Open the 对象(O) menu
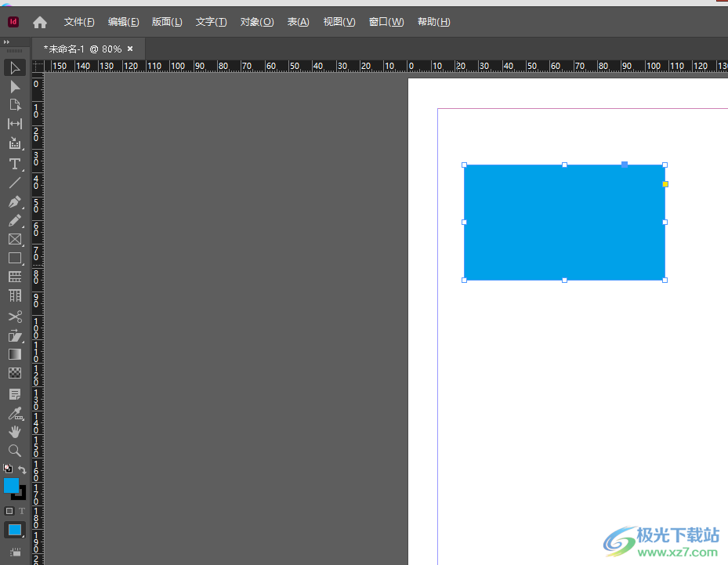This screenshot has height=565, width=728. 256,22
